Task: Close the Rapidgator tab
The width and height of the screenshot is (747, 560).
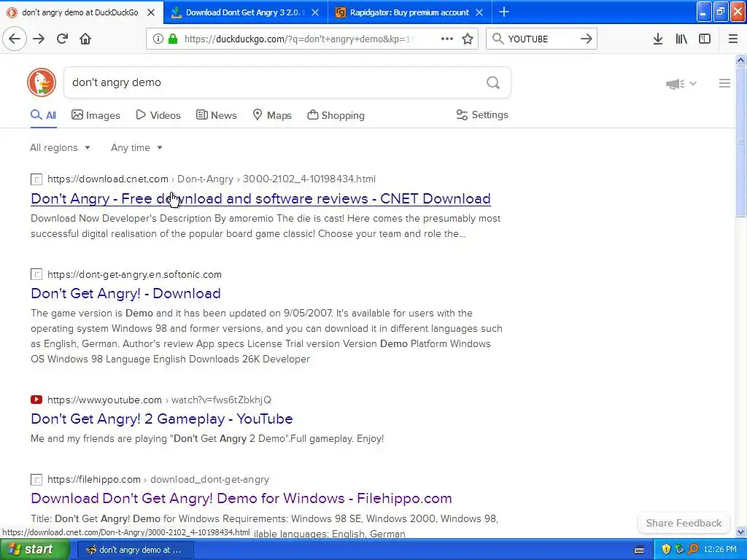Action: point(479,12)
